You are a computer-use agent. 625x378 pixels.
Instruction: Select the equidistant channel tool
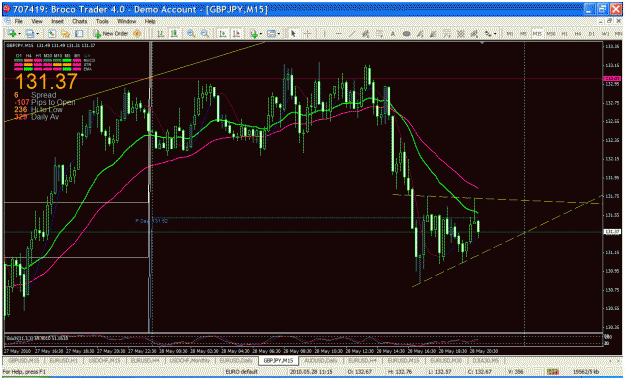[366, 34]
